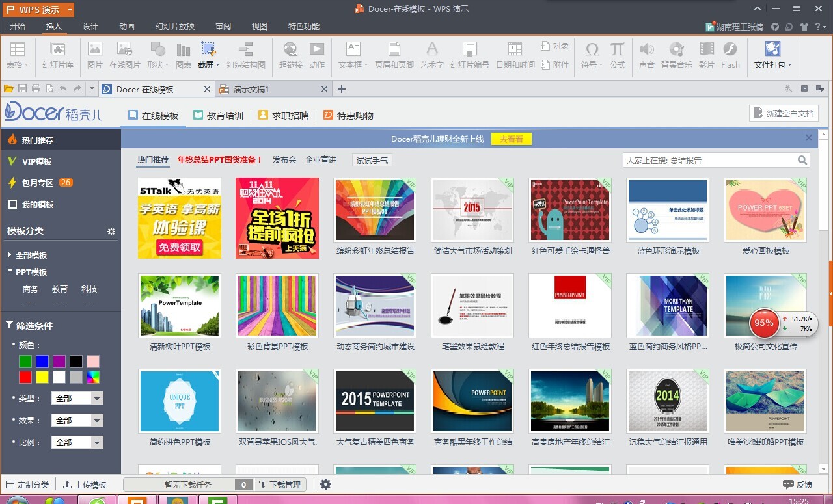Click the 去看看 banner button
The image size is (833, 504).
tap(512, 139)
